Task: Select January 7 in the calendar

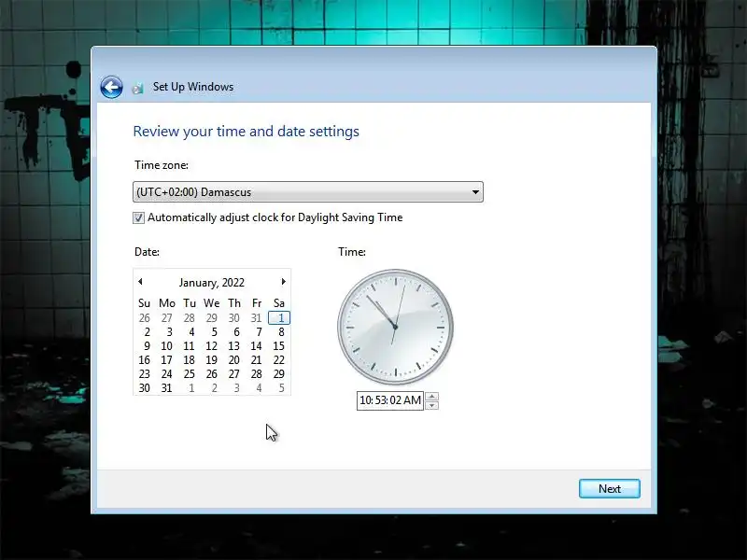Action: pos(259,332)
